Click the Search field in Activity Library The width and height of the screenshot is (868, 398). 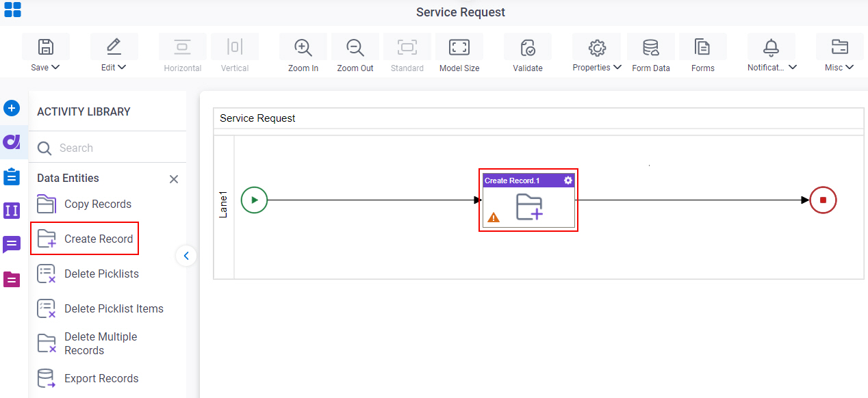point(107,148)
